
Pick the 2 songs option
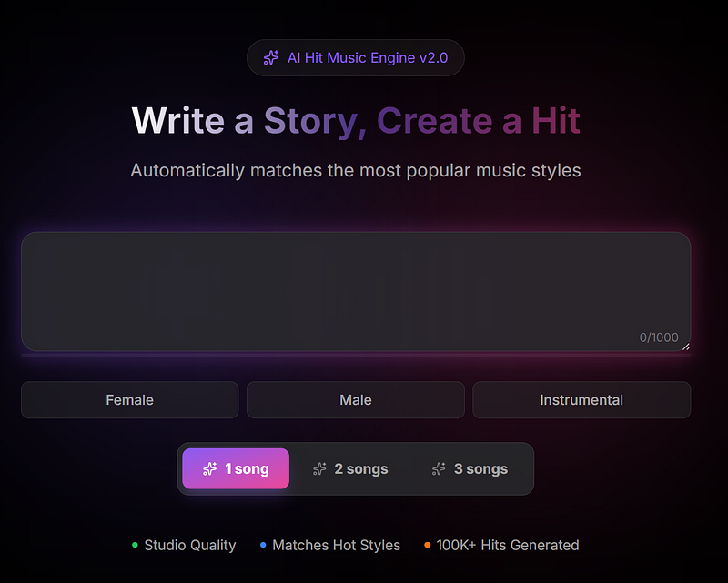point(350,468)
